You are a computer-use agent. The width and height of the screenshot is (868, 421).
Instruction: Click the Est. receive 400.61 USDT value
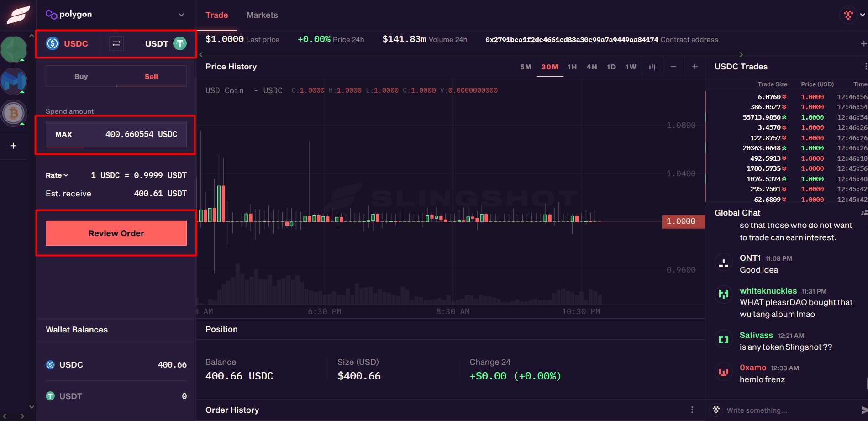point(160,194)
